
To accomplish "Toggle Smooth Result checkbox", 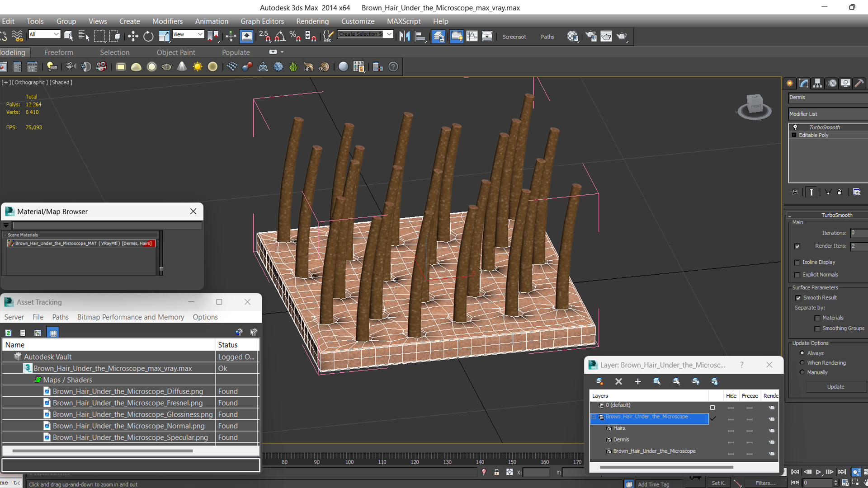I will coord(798,298).
